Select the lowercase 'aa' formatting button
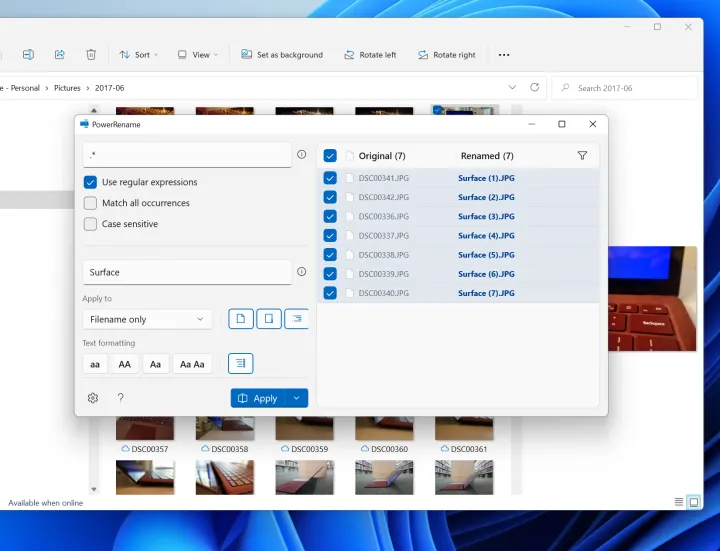 [95, 364]
